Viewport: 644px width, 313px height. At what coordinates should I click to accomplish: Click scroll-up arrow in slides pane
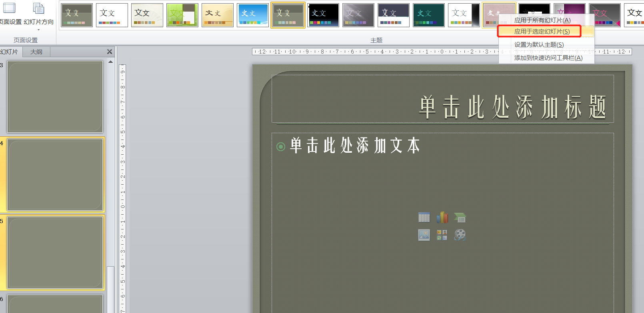coord(111,62)
